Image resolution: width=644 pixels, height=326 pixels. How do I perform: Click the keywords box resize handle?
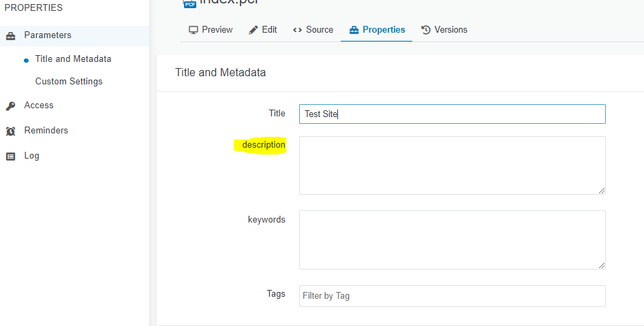tap(602, 265)
